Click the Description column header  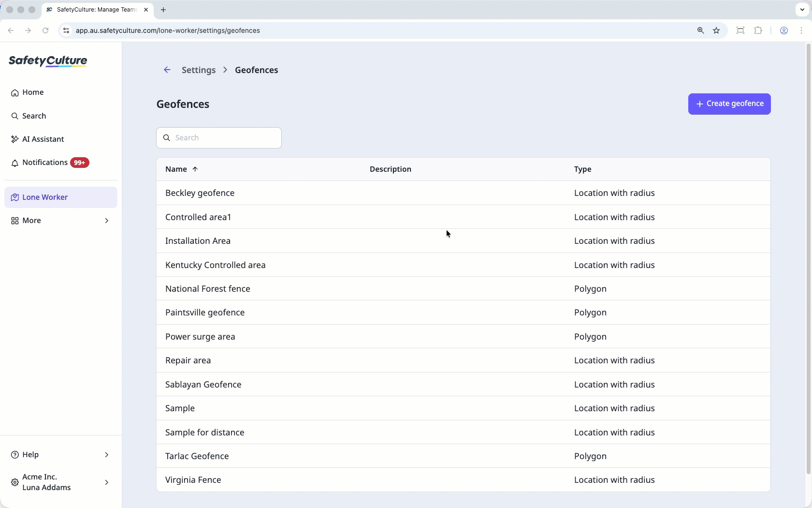click(x=391, y=169)
